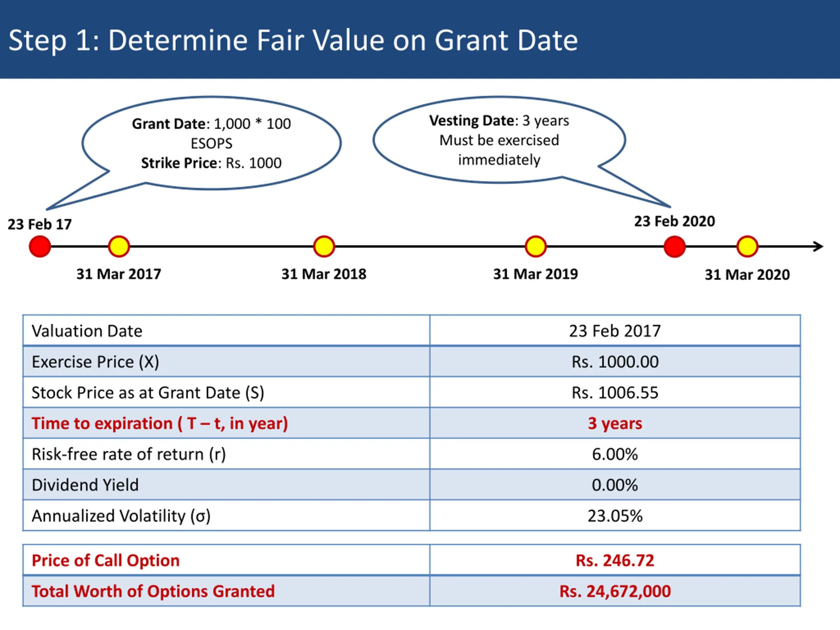The height and width of the screenshot is (630, 840).
Task: Click the Rs. 1006.55 stock price value
Action: point(615,392)
